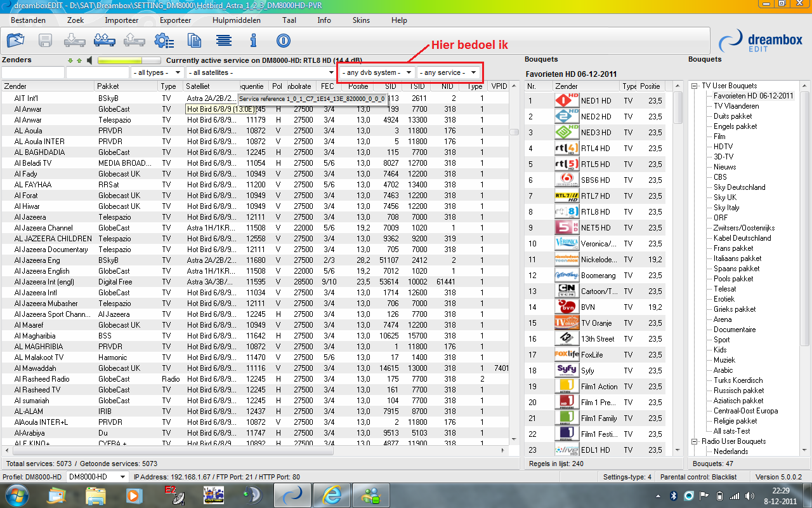Click the Syfy channel logo
The height and width of the screenshot is (508, 812).
point(566,370)
